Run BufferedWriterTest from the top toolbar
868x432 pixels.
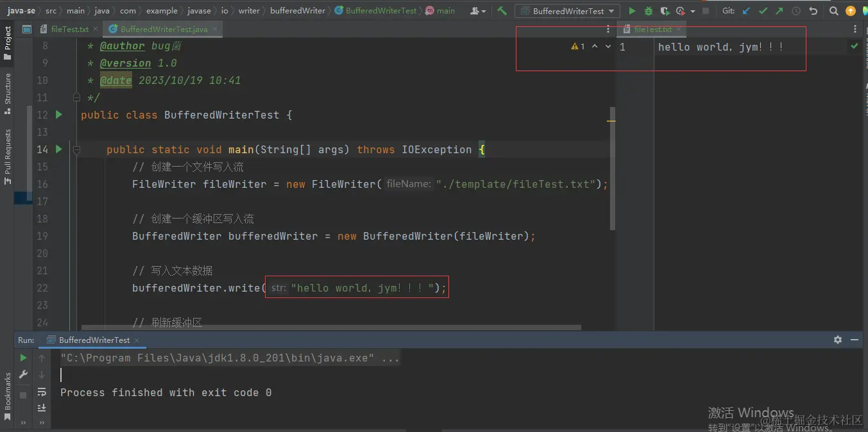pyautogui.click(x=633, y=11)
